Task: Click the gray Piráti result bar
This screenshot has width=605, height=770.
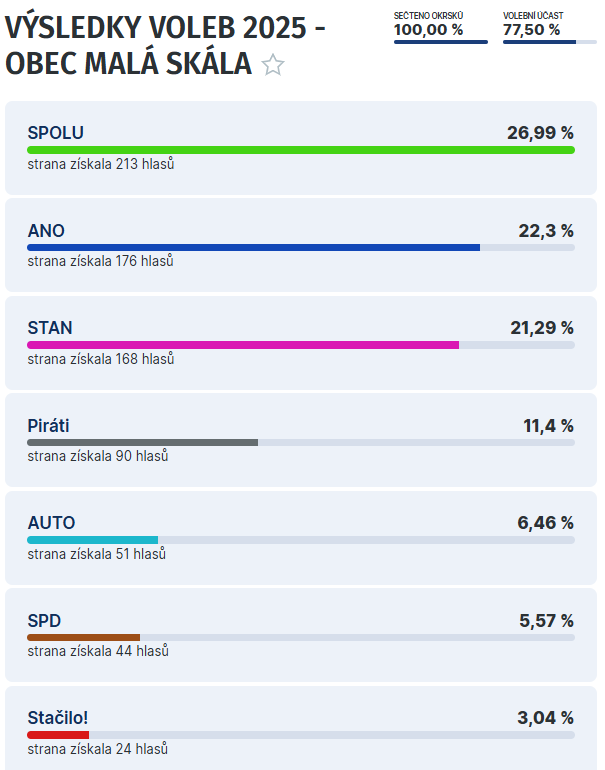Action: pyautogui.click(x=142, y=442)
